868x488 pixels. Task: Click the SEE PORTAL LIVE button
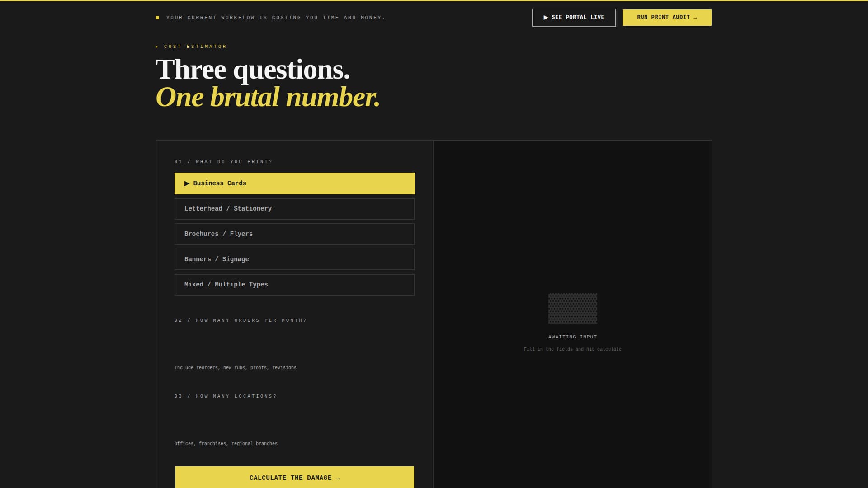(x=574, y=18)
